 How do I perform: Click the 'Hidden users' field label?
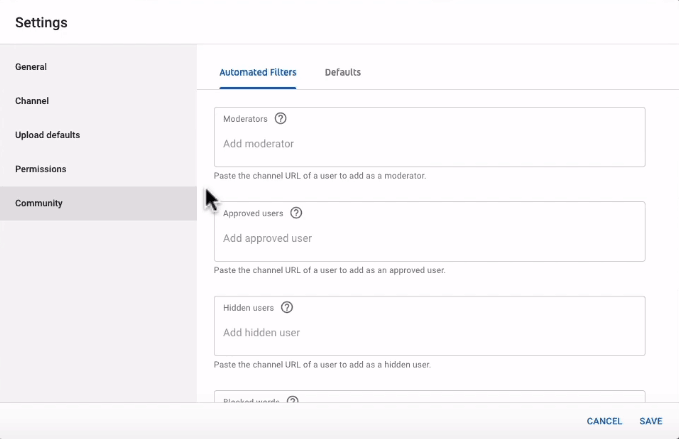click(249, 308)
